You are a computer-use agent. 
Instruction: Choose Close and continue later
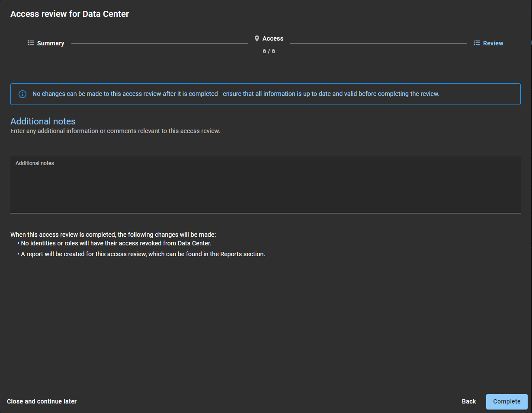point(42,401)
